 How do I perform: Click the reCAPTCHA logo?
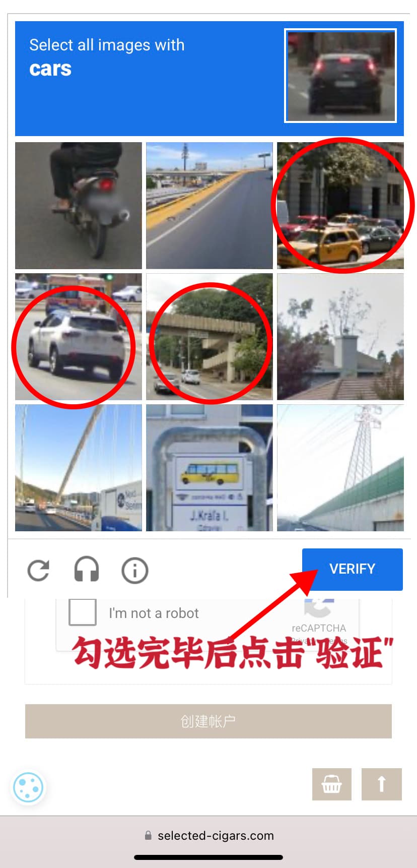tap(319, 607)
